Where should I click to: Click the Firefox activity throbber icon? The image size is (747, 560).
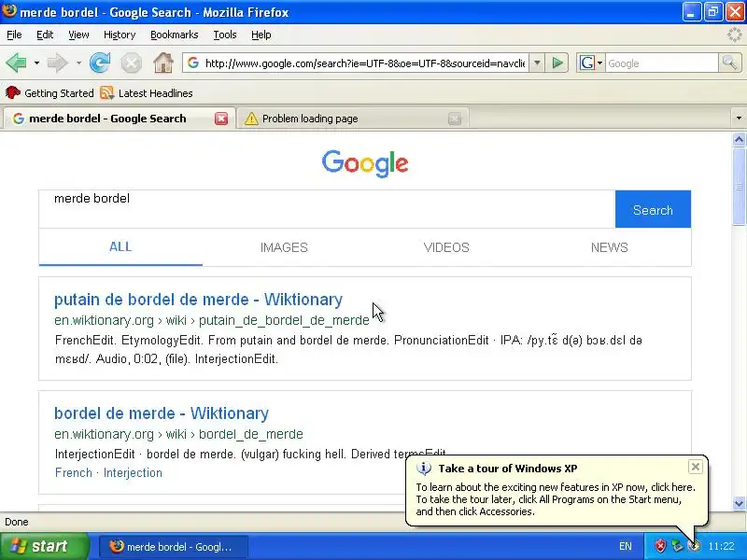[x=735, y=35]
